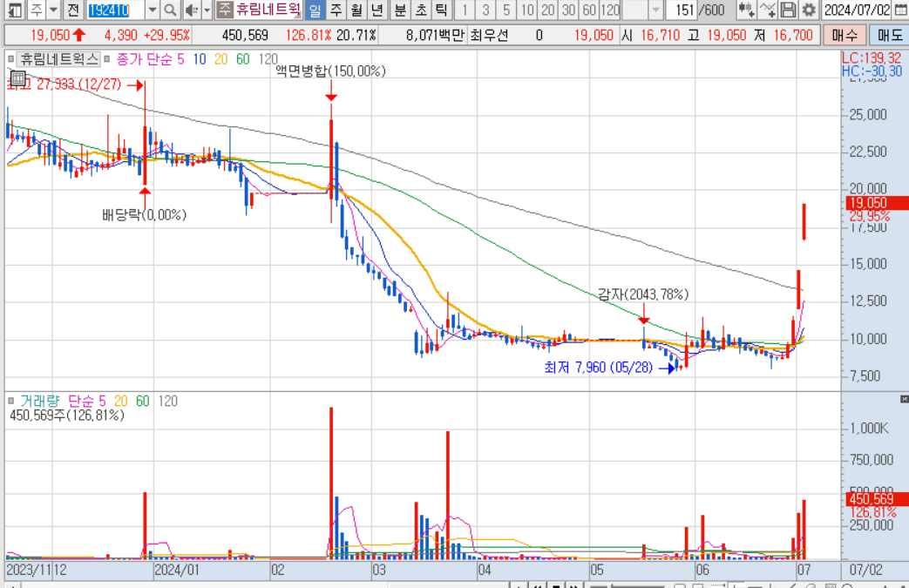Select the tick (틱) chart period

point(442,10)
